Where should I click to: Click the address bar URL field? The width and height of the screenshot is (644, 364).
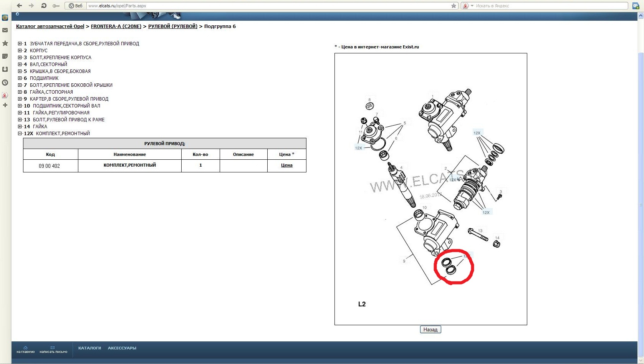click(268, 6)
